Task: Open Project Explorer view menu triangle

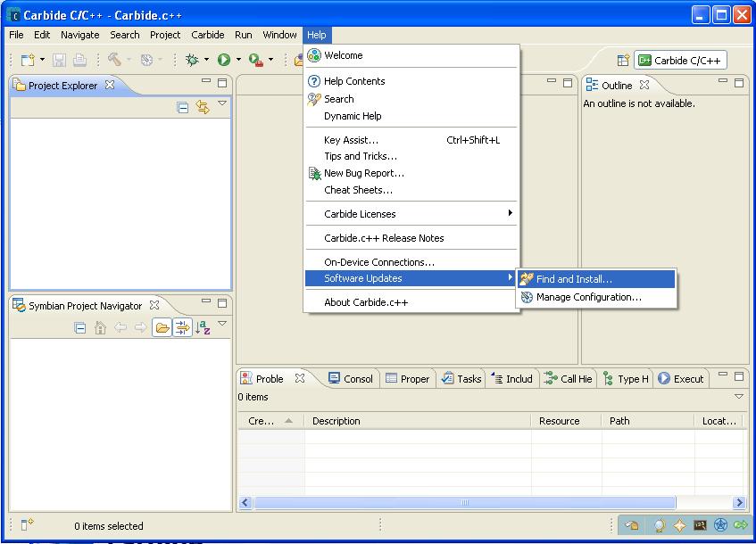Action: (222, 103)
